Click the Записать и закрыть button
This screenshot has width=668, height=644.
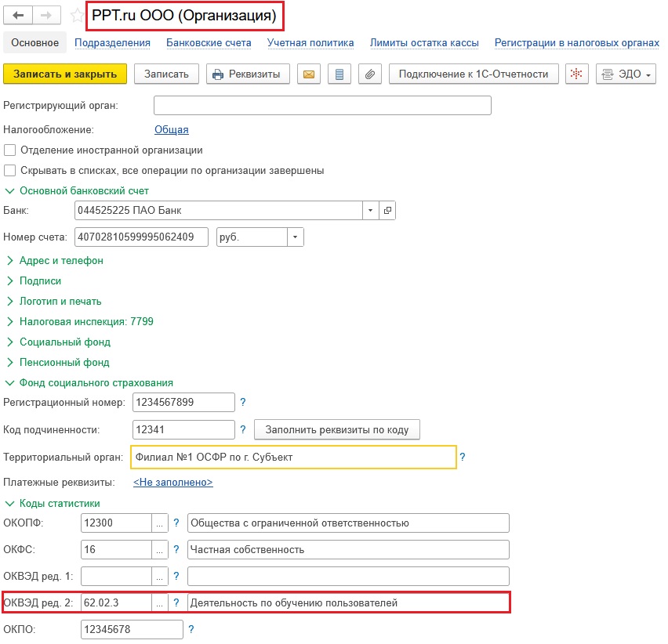pos(65,74)
